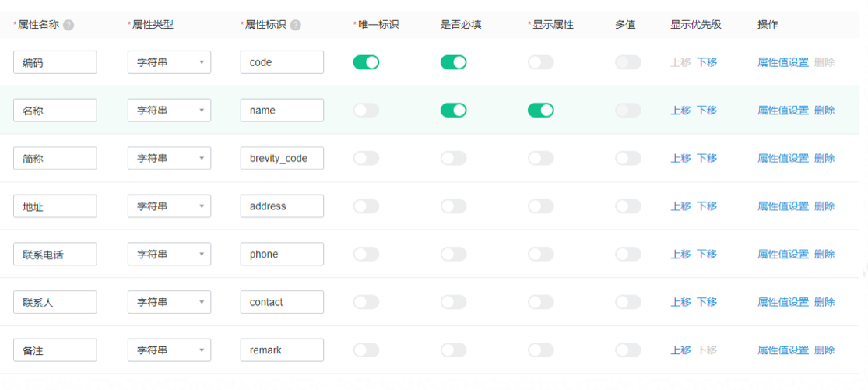Click 上移 link in remark row
The width and height of the screenshot is (868, 390).
[x=681, y=350]
